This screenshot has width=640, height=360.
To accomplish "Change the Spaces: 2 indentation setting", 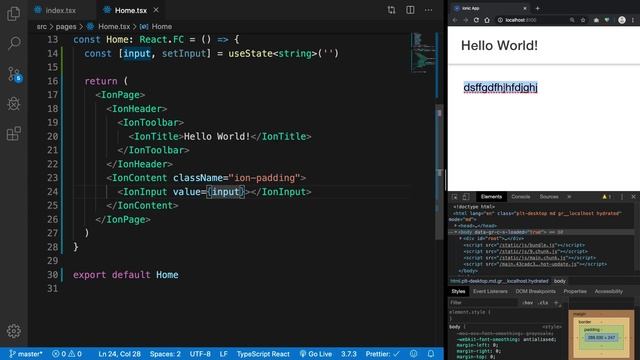I will (x=165, y=354).
